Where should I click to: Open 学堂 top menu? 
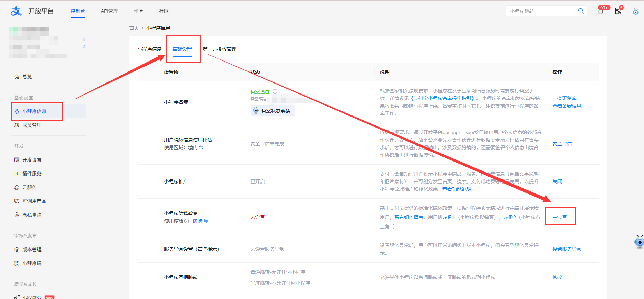139,11
